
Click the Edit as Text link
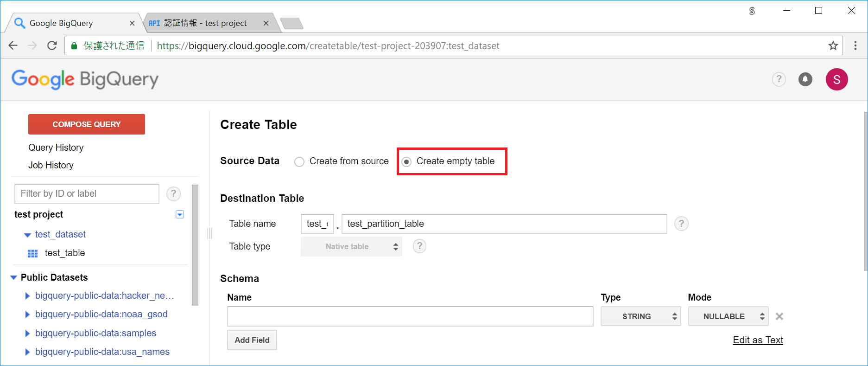click(758, 340)
